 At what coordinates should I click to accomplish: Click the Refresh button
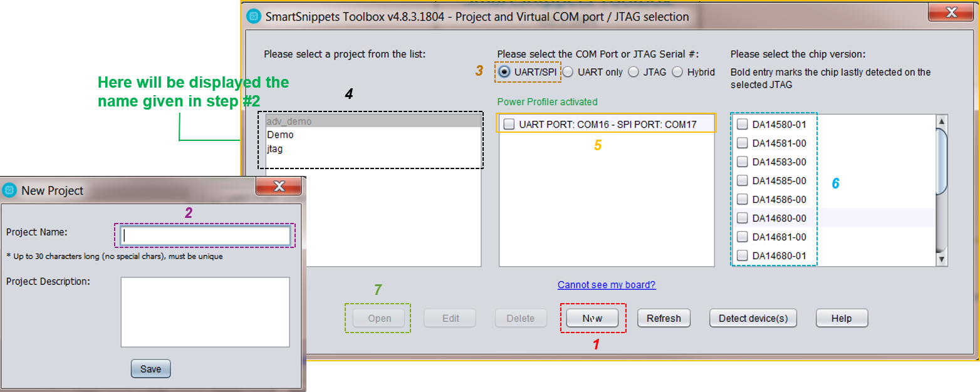[664, 318]
